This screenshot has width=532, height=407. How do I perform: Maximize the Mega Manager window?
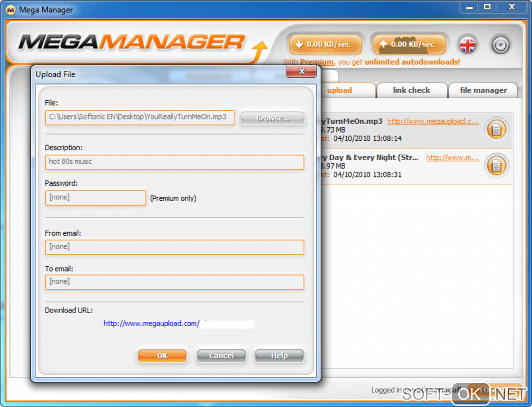tap(487, 7)
